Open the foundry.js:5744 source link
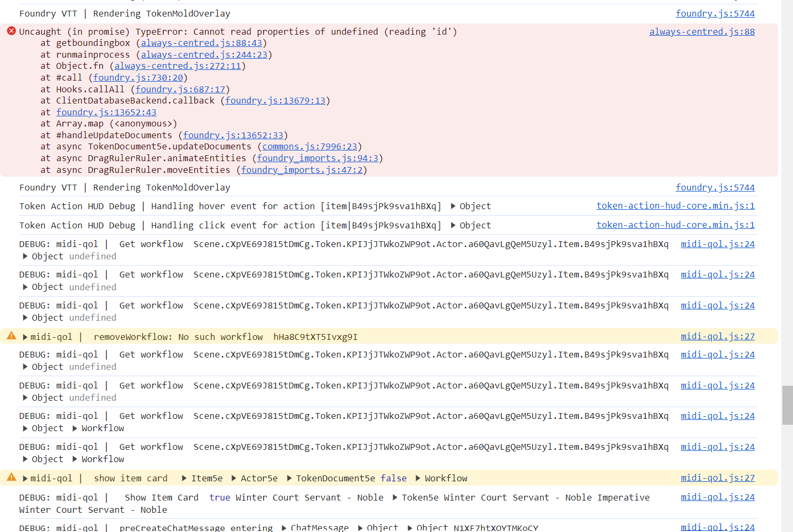 pyautogui.click(x=715, y=13)
